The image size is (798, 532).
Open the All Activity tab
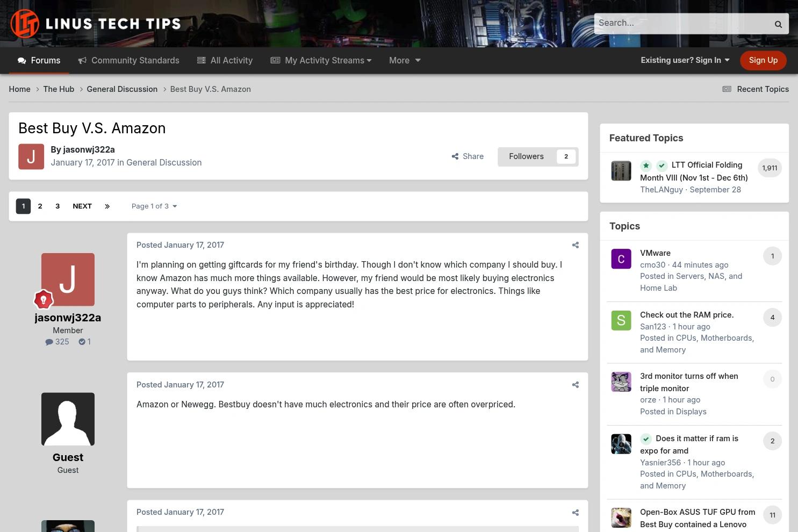click(x=225, y=61)
